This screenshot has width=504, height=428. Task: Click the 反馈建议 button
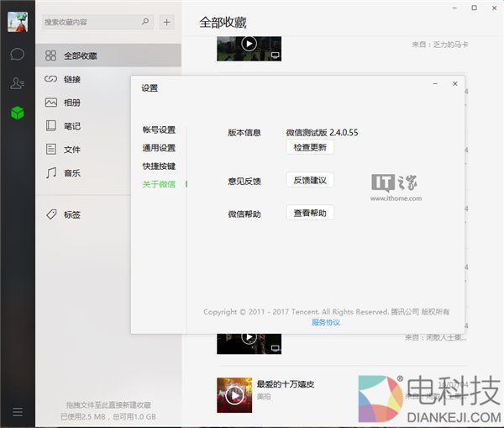coord(310,180)
